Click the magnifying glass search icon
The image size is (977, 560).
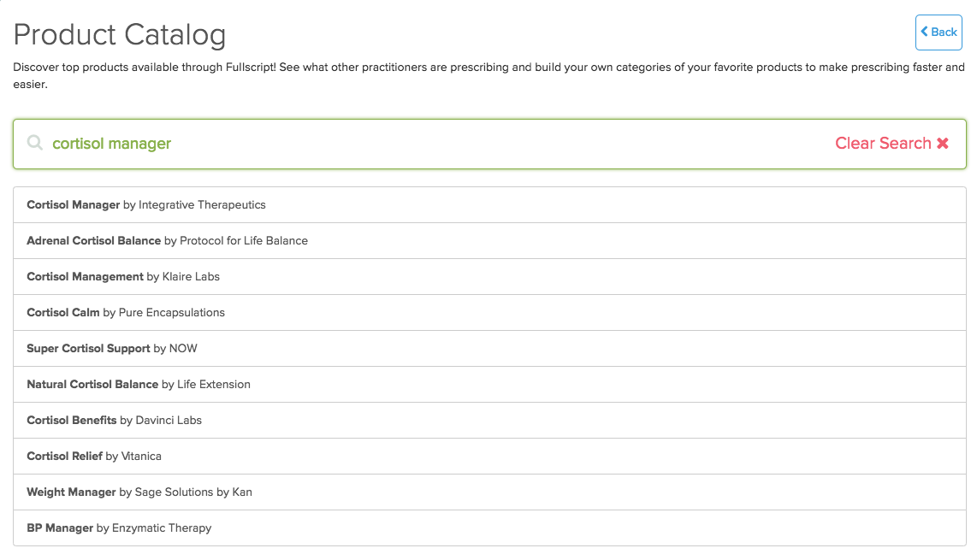coord(35,143)
